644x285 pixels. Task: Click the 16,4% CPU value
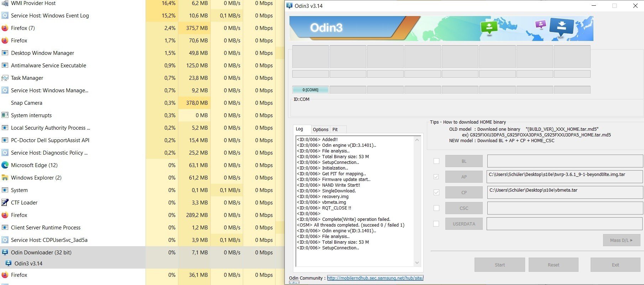coord(168,3)
